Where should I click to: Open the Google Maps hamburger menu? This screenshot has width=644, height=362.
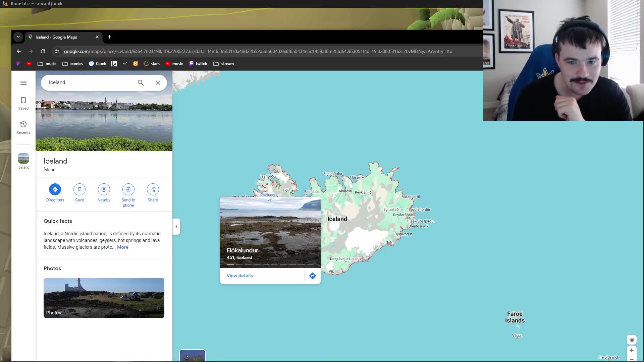pyautogui.click(x=23, y=83)
